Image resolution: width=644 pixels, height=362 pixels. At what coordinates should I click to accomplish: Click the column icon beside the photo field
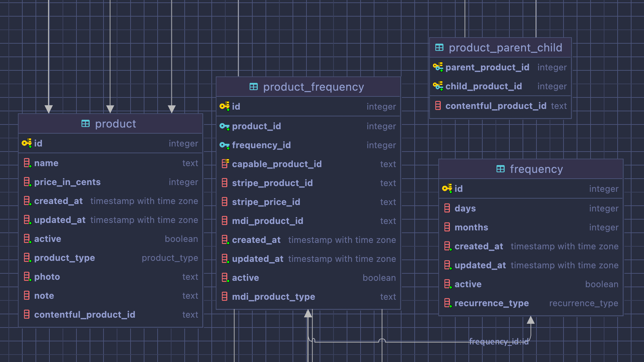point(27,276)
